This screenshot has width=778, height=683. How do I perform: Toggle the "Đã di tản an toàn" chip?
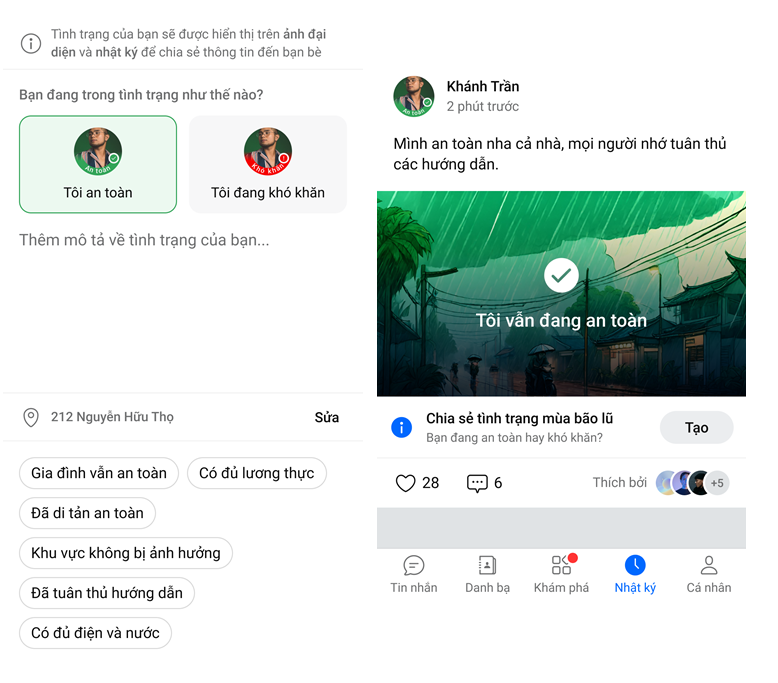click(x=87, y=513)
